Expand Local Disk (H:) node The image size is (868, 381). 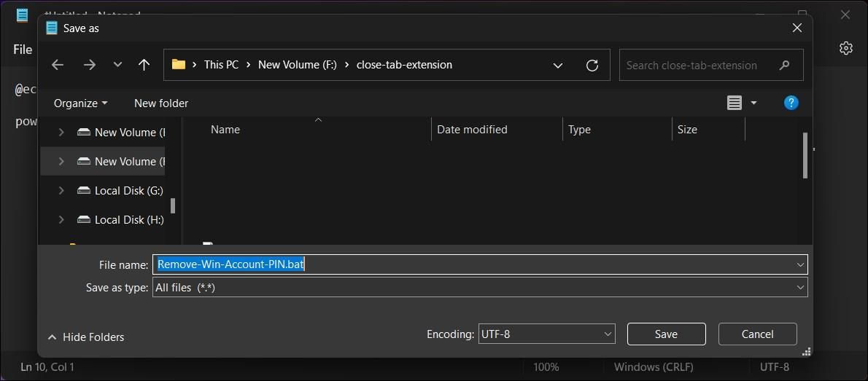point(61,219)
